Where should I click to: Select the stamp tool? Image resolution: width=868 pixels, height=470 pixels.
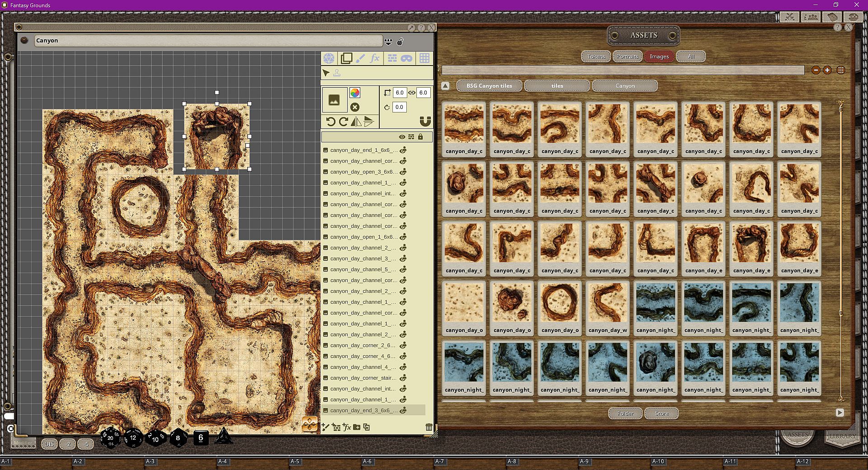(x=337, y=73)
